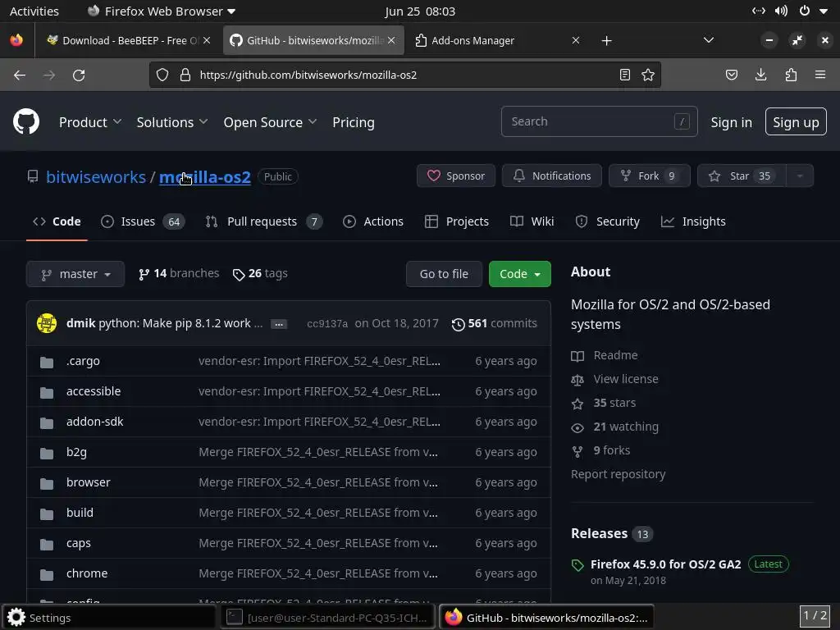Click the Pricing link
The height and width of the screenshot is (630, 840).
[354, 122]
